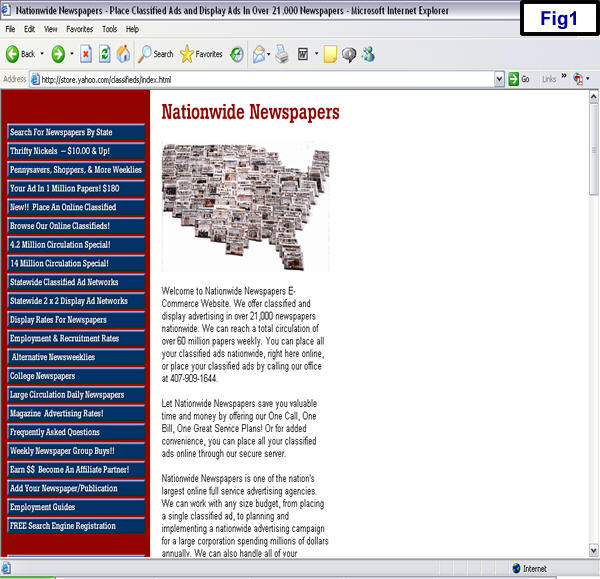
Task: Open Employment & Recruitment Rates link
Action: click(x=76, y=338)
